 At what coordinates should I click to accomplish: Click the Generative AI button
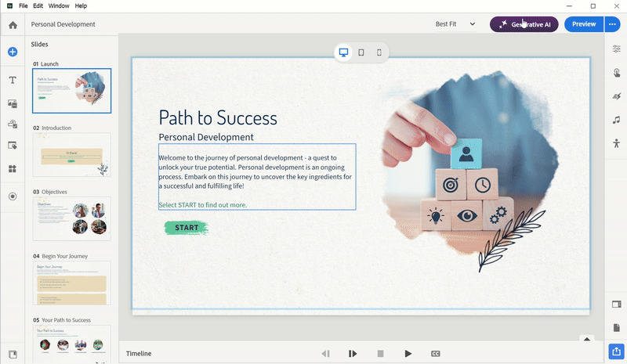coord(524,24)
